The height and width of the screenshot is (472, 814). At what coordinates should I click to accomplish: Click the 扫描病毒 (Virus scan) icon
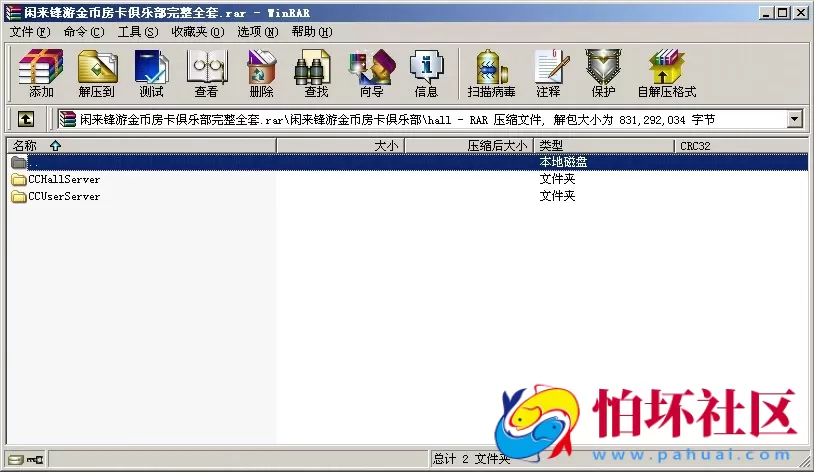coord(491,73)
